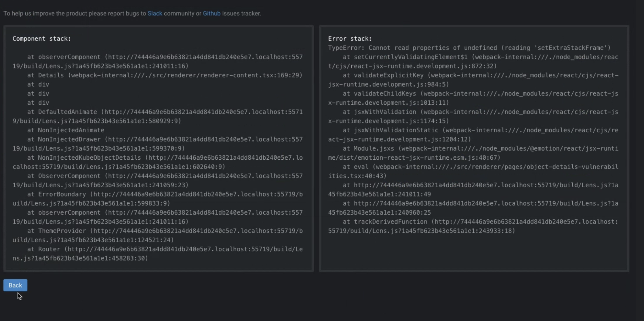Click the 'at NonInjectedDrawer' stack line
The height and width of the screenshot is (321, 644).
click(x=158, y=144)
